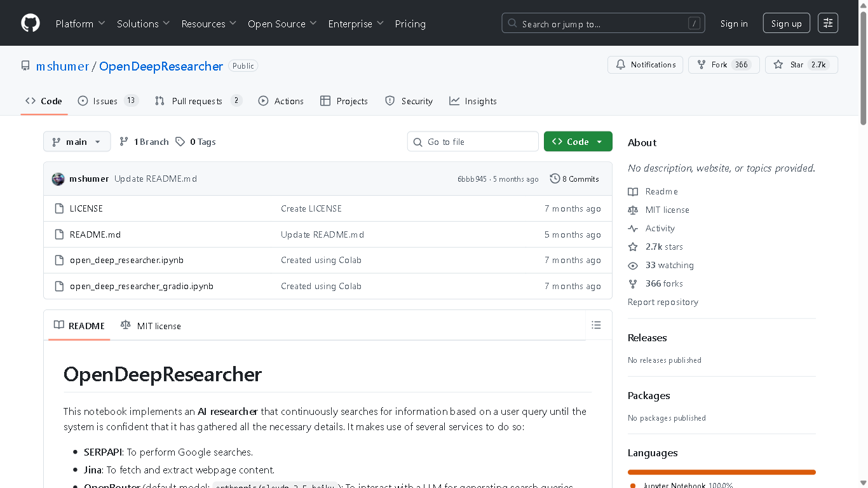This screenshot has width=868, height=488.
Task: Expand the Solutions menu
Action: pos(143,24)
